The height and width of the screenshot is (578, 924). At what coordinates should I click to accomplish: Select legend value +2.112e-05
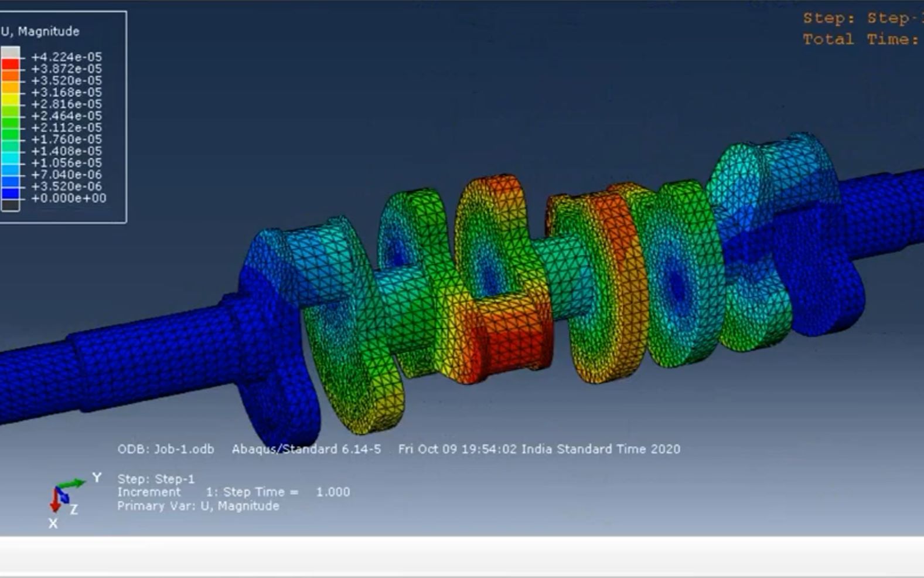pyautogui.click(x=66, y=127)
